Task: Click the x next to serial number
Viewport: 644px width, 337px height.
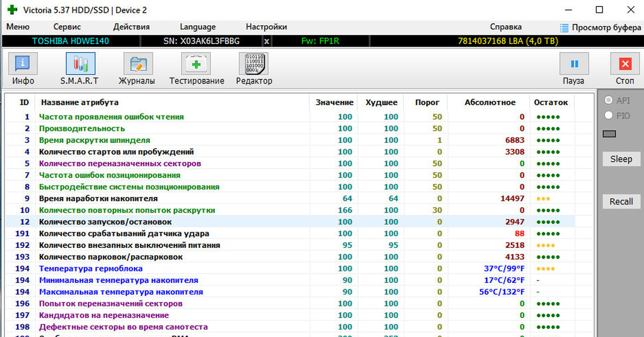Action: tap(267, 41)
